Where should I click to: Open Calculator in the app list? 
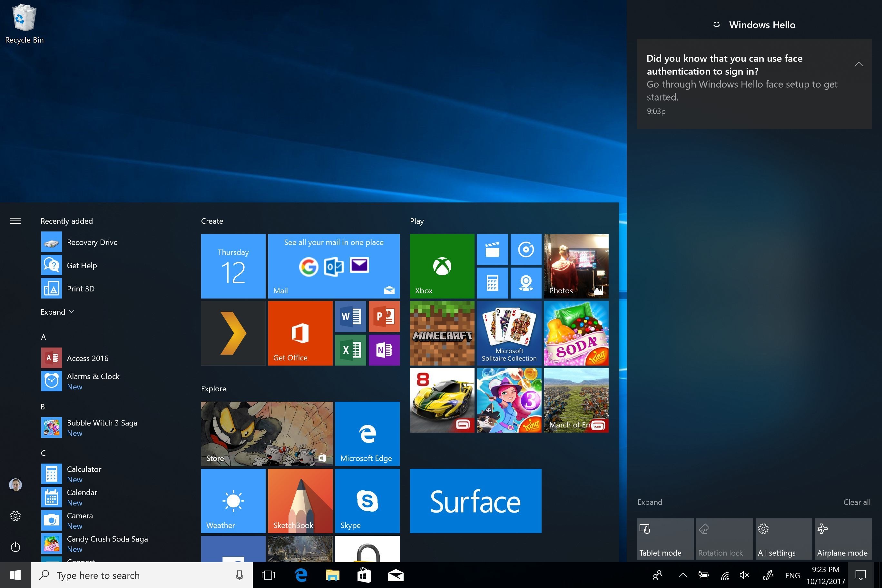113,474
